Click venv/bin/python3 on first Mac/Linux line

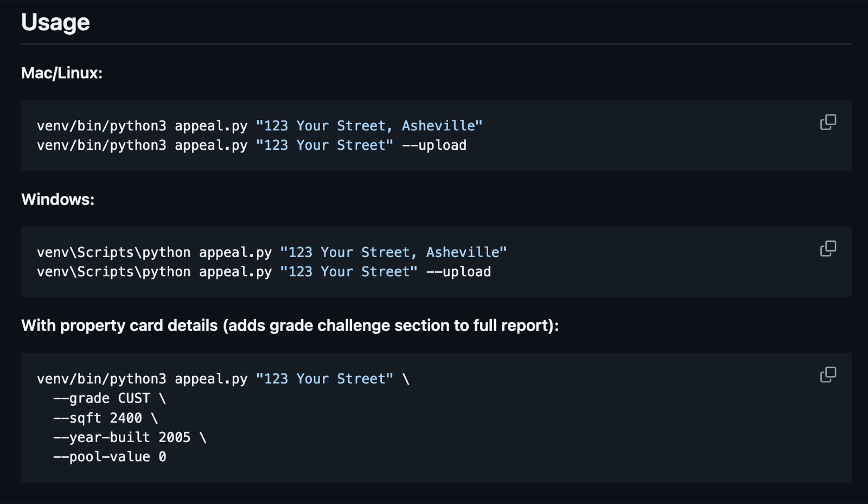[101, 126]
